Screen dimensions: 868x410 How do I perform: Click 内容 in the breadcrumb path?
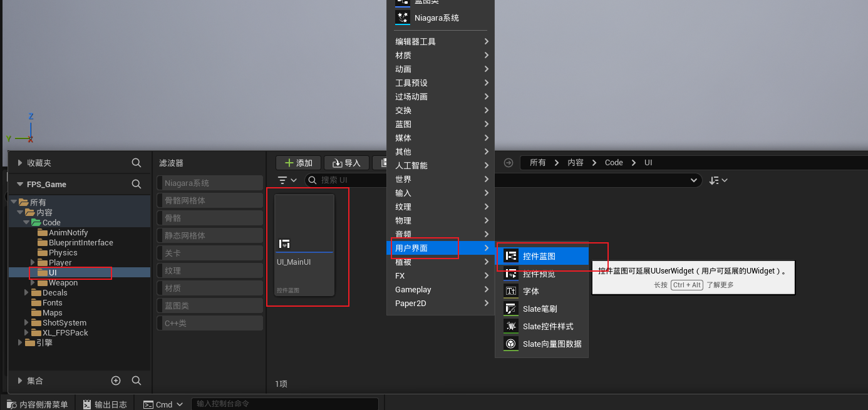point(576,162)
